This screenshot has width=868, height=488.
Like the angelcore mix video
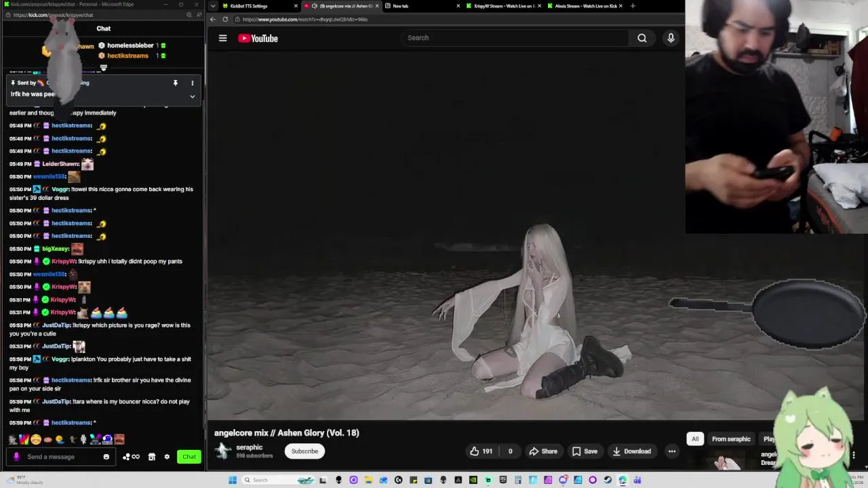tap(481, 451)
